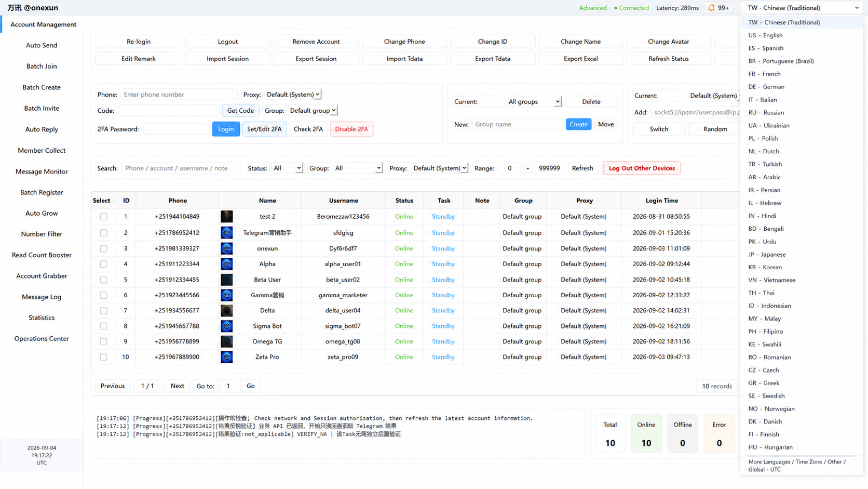Click the Omega TG avatar
This screenshot has height=489, width=868.
[x=226, y=341]
